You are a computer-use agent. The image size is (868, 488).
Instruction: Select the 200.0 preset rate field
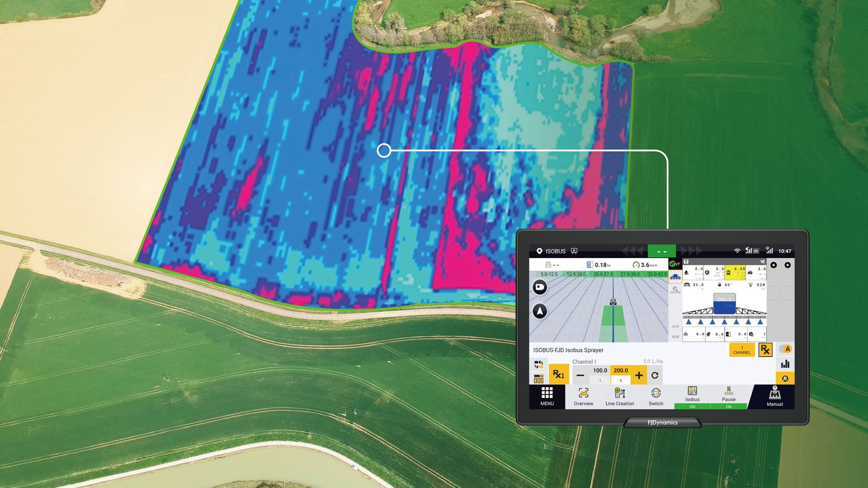coord(621,371)
